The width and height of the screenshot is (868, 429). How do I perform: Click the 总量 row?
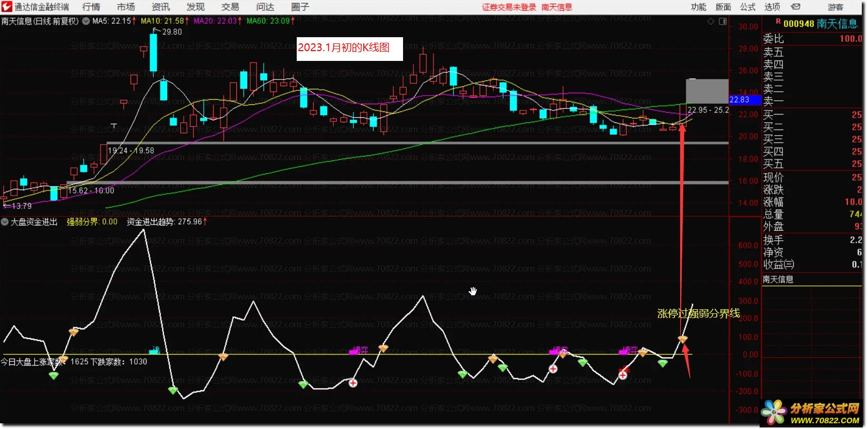[812, 214]
